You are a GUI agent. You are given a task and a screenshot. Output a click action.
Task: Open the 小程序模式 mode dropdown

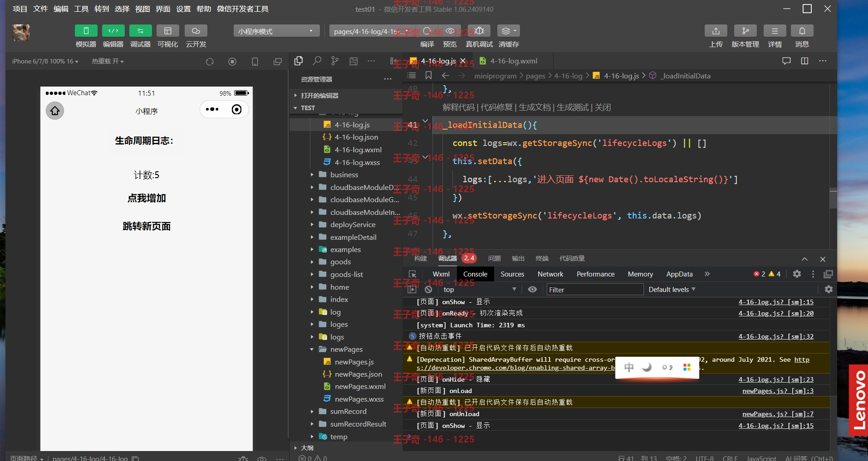277,31
